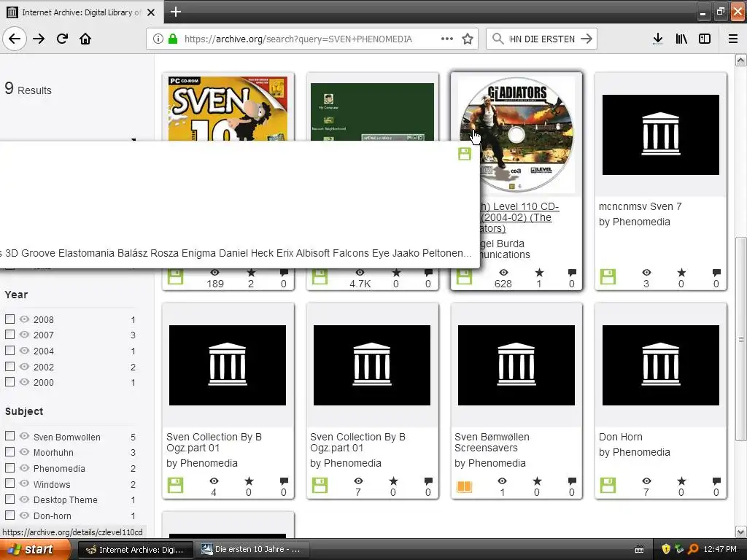Viewport: 747px width, 560px height.
Task: Open the Don Horn item title
Action: [620, 437]
